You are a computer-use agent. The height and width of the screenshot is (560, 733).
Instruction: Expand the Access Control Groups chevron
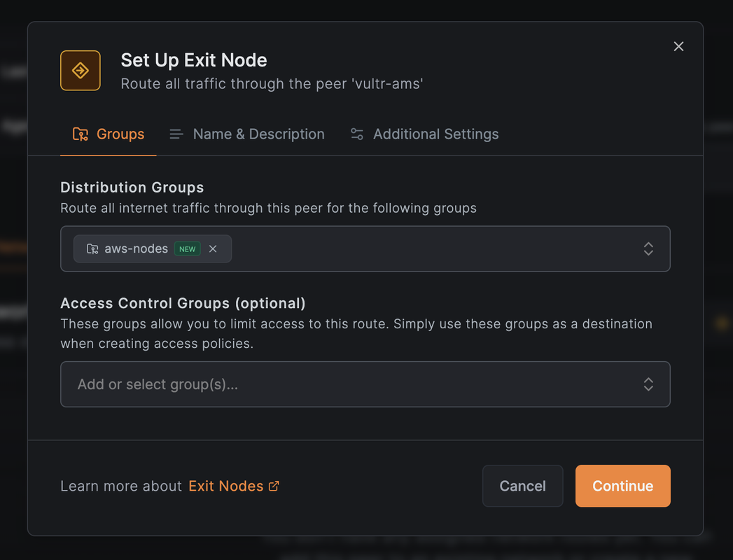tap(648, 384)
